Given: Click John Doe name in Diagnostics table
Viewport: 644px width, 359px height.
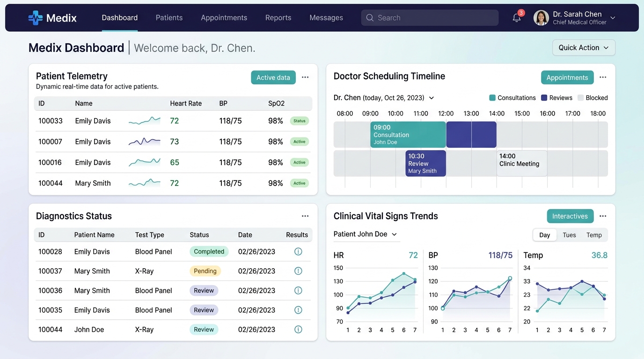Looking at the screenshot, I should [89, 330].
